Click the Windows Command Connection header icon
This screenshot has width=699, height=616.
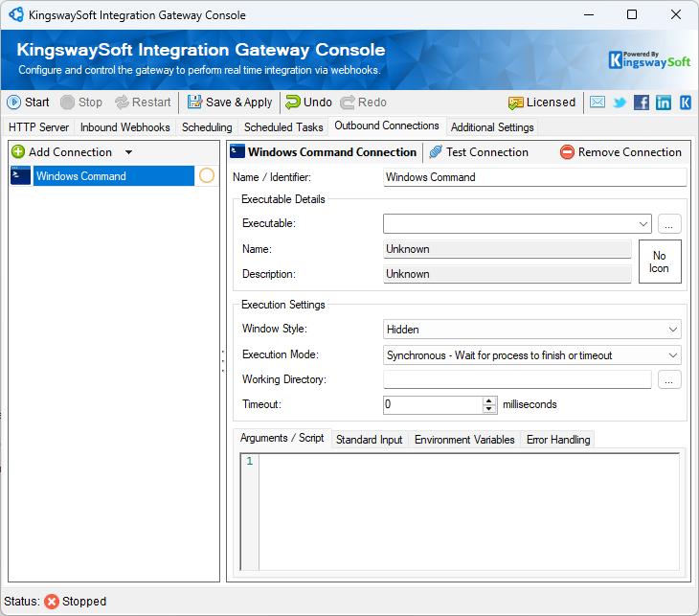click(237, 151)
